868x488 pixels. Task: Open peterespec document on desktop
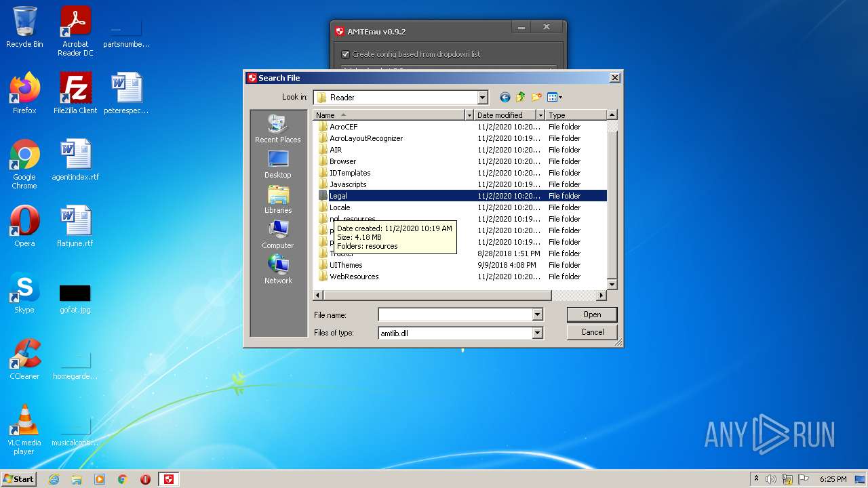pyautogui.click(x=126, y=94)
